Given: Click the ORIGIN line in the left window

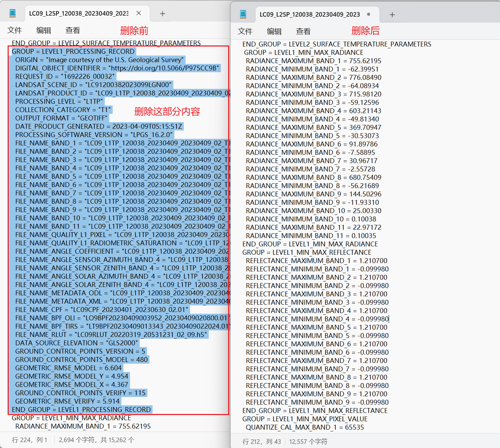Looking at the screenshot, I should pos(99,60).
